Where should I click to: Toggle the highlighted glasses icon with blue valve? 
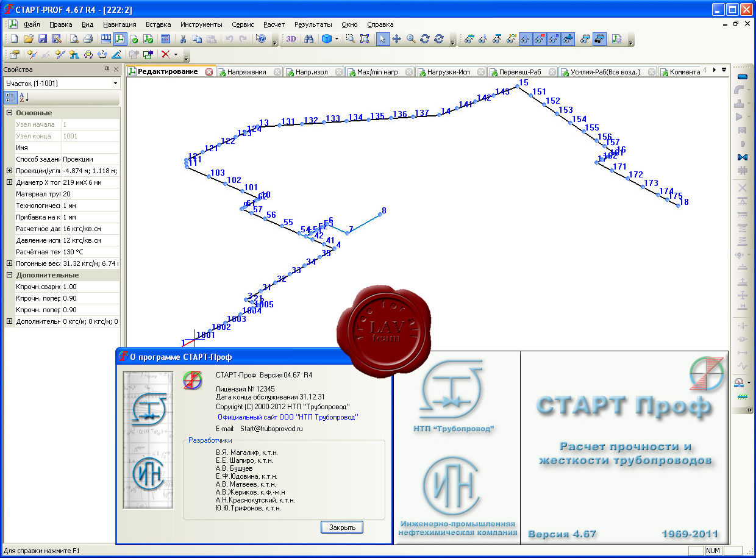(x=568, y=39)
